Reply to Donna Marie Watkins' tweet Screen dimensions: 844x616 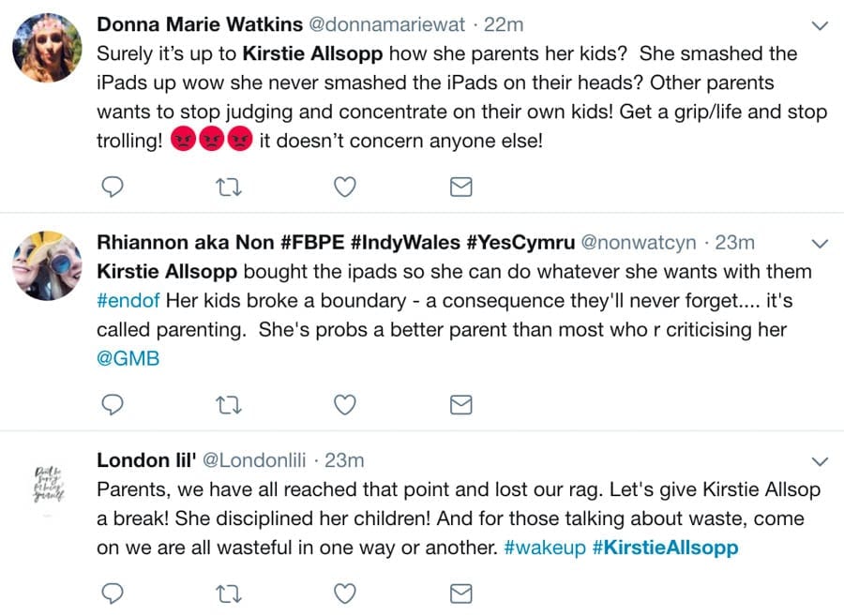113,188
